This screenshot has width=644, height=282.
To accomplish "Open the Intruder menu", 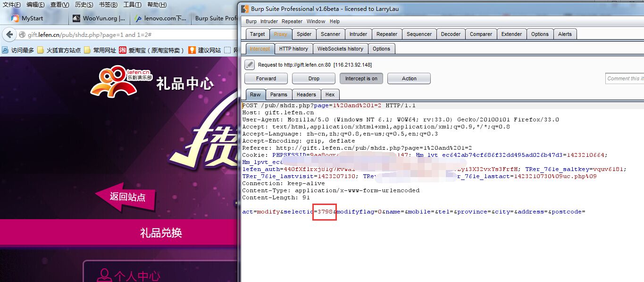I will 269,21.
